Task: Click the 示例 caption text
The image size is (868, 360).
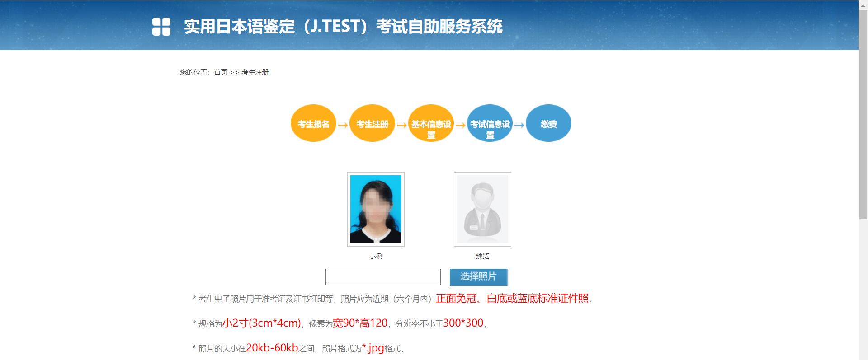Action: tap(376, 256)
